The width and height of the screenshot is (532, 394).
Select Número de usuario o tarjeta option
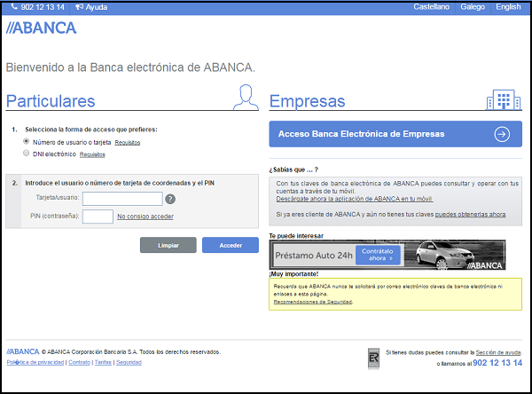tap(26, 141)
